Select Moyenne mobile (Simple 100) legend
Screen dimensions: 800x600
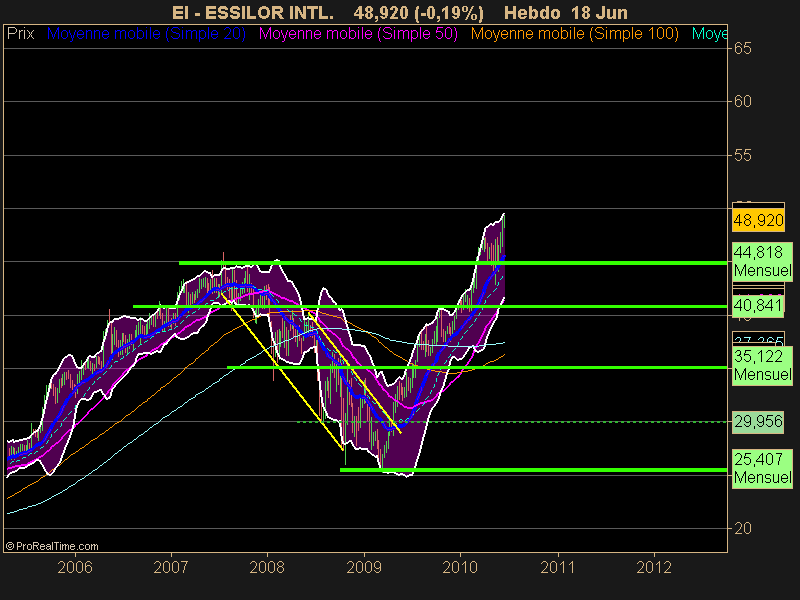(574, 34)
